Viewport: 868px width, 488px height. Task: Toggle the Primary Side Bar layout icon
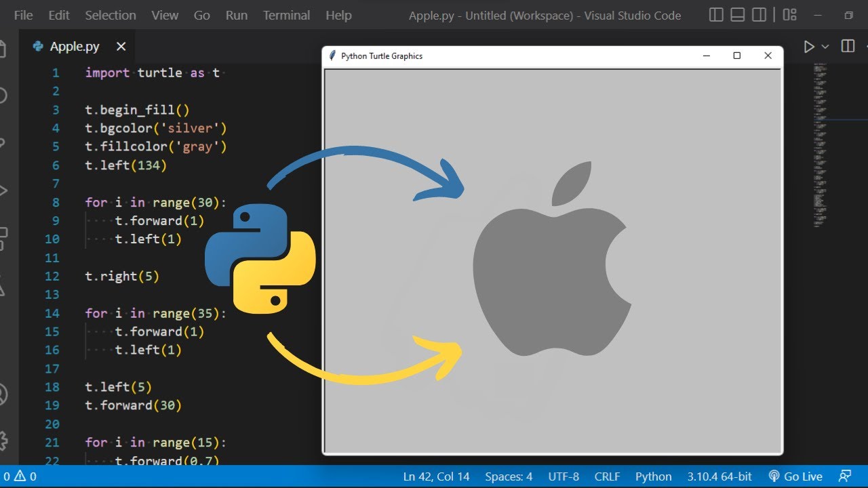[716, 15]
